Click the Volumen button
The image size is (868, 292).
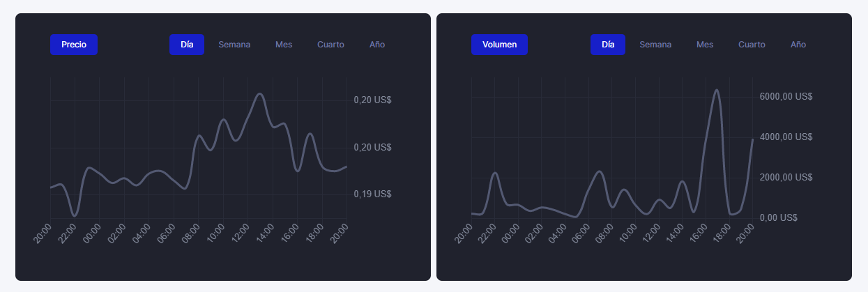499,45
